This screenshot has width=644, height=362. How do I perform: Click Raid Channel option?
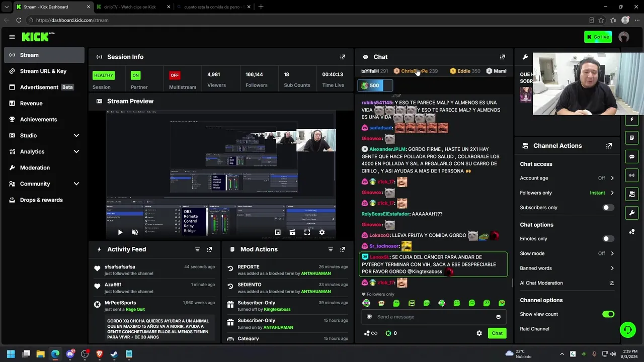[534, 329]
